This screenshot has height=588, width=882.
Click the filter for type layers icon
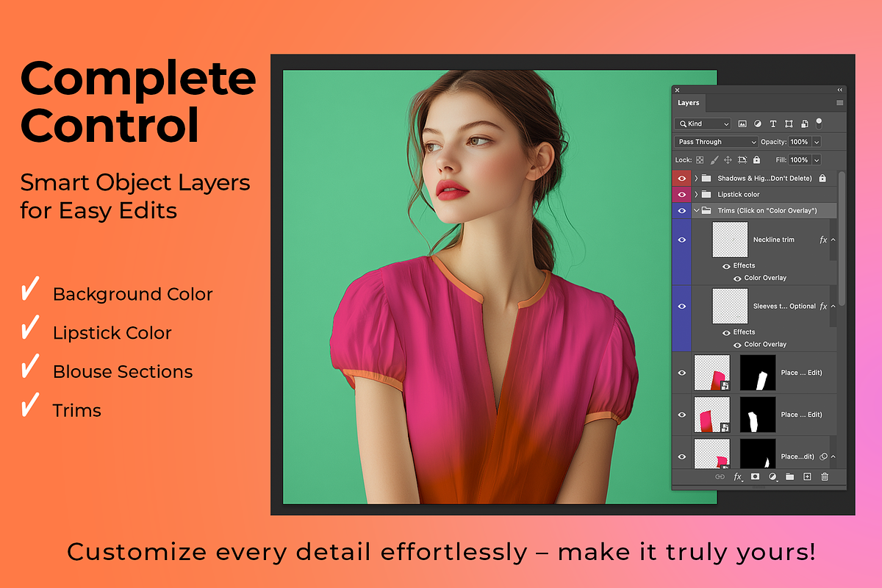point(773,124)
